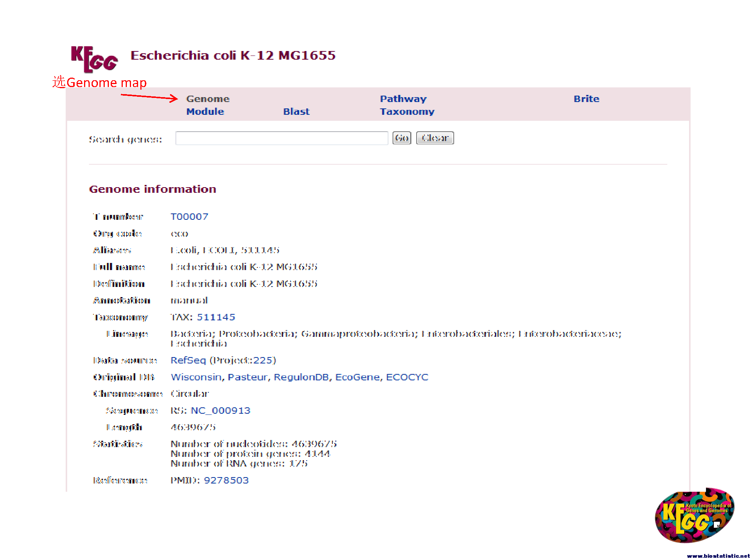Open the Genome menu link

[x=208, y=99]
